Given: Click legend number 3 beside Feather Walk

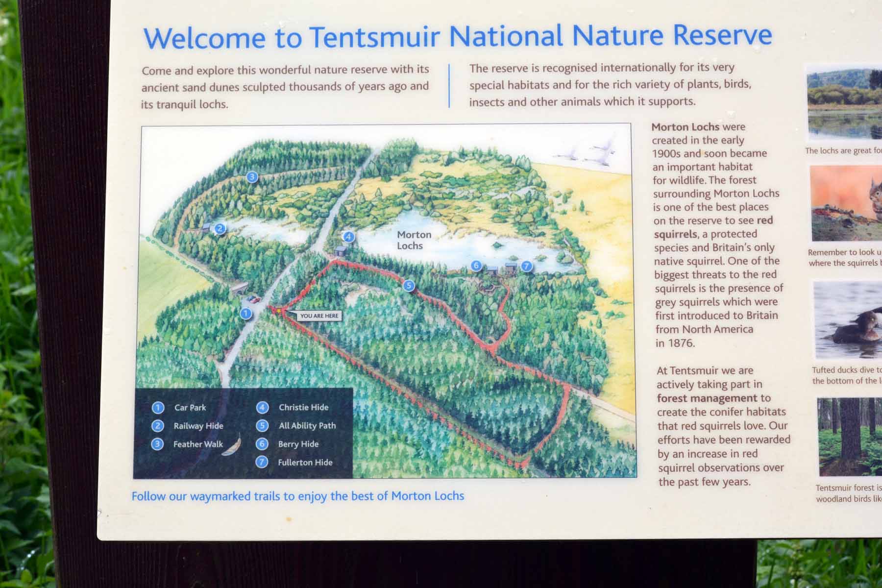Looking at the screenshot, I should click(157, 444).
